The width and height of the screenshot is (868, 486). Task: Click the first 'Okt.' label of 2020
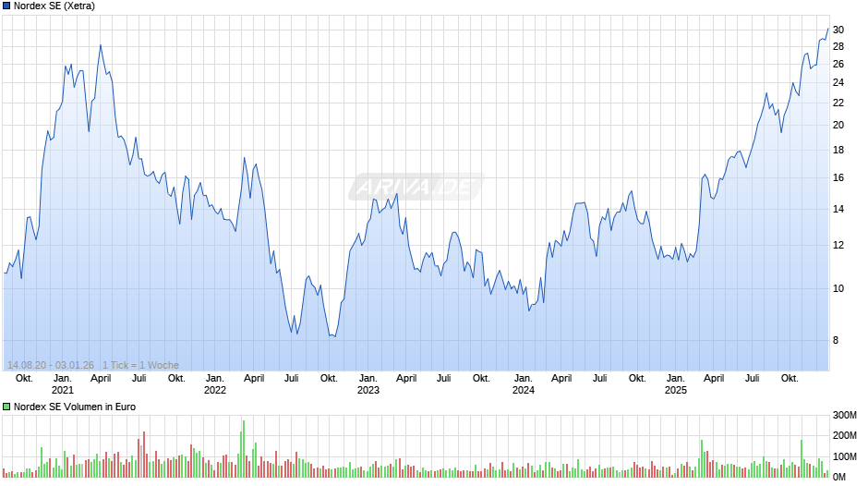[x=24, y=379]
